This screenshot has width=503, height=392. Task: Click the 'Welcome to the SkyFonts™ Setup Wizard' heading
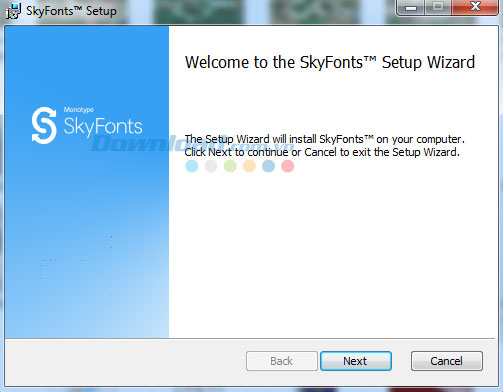[x=330, y=62]
